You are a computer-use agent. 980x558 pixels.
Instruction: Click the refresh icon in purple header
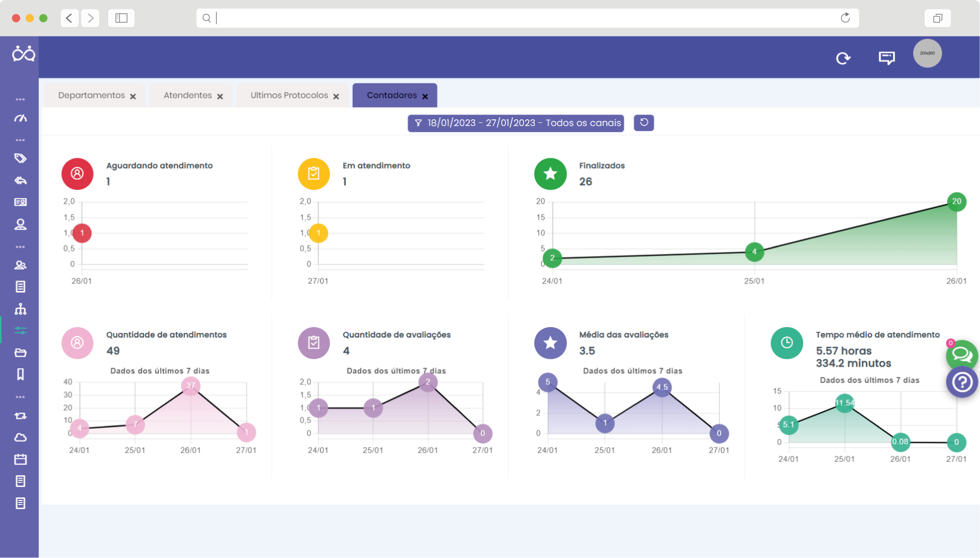click(843, 58)
